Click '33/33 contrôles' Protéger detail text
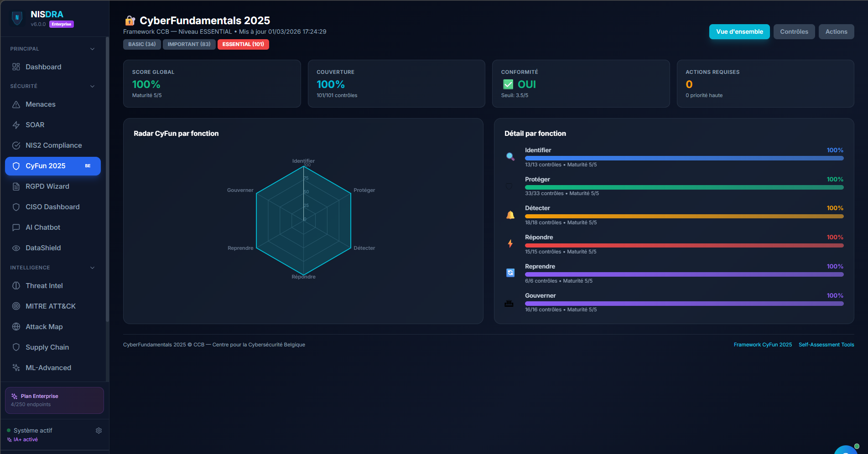Screen dimensions: 868x454 point(544,193)
